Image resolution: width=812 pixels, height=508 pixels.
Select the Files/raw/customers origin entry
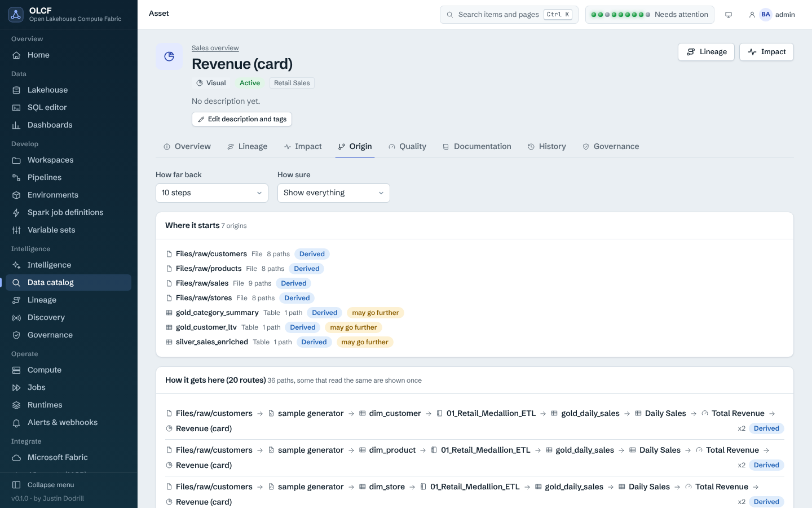pos(211,254)
